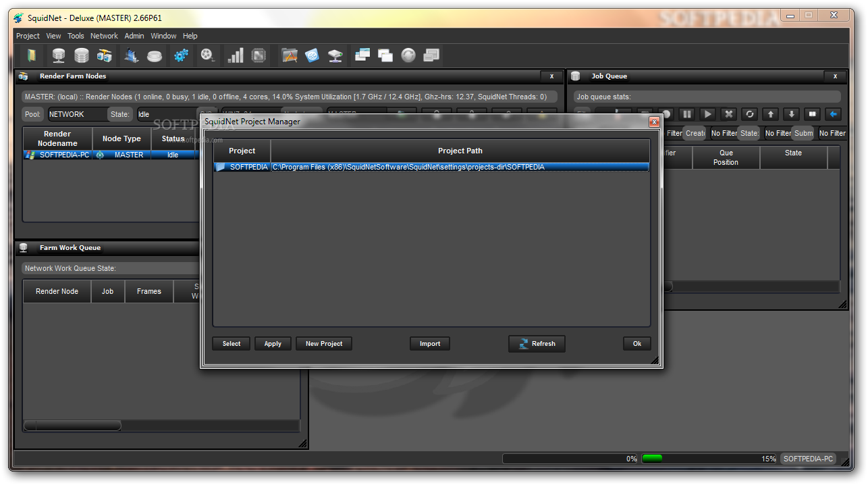The image size is (868, 485).
Task: Open the View menu
Action: tap(53, 36)
